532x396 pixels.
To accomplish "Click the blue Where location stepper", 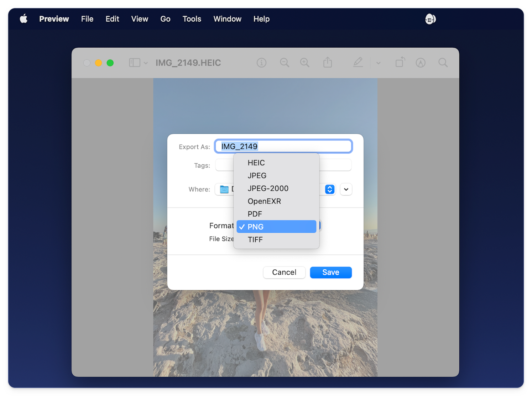I will (329, 189).
